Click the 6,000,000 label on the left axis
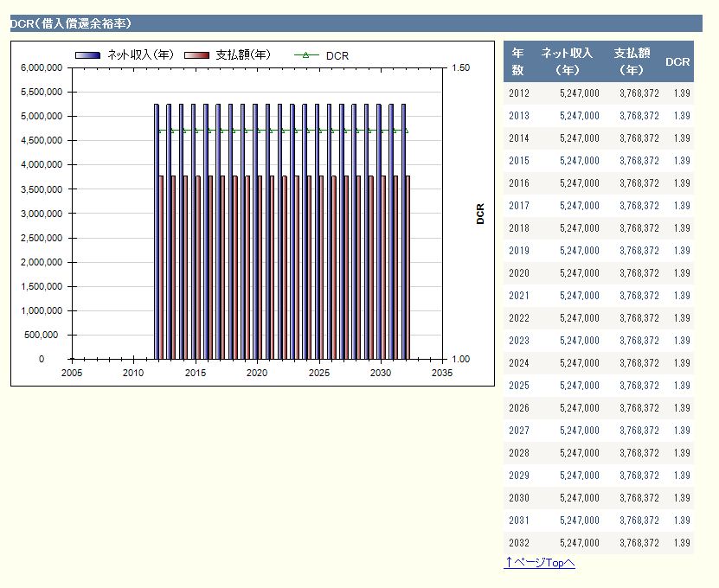The image size is (719, 588). pyautogui.click(x=40, y=67)
